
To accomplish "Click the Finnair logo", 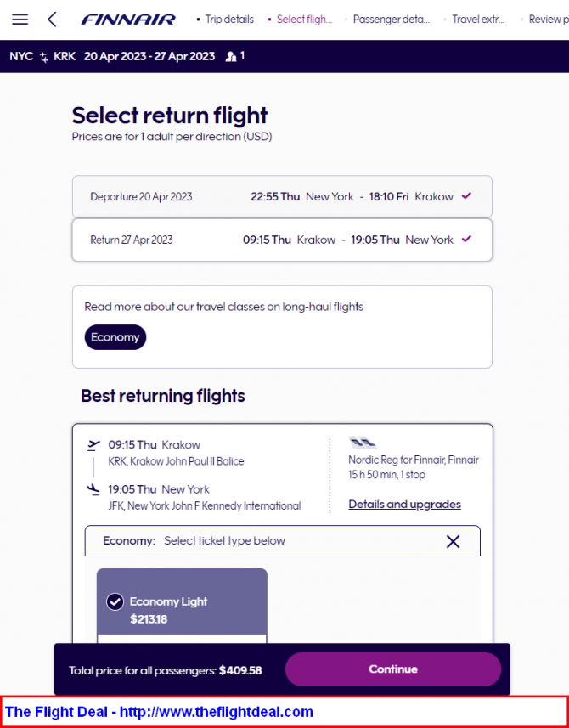I will (128, 20).
